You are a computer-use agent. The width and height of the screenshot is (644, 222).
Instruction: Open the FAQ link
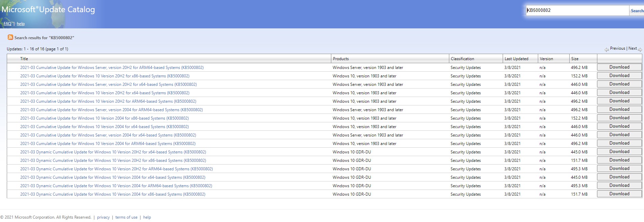[x=7, y=24]
